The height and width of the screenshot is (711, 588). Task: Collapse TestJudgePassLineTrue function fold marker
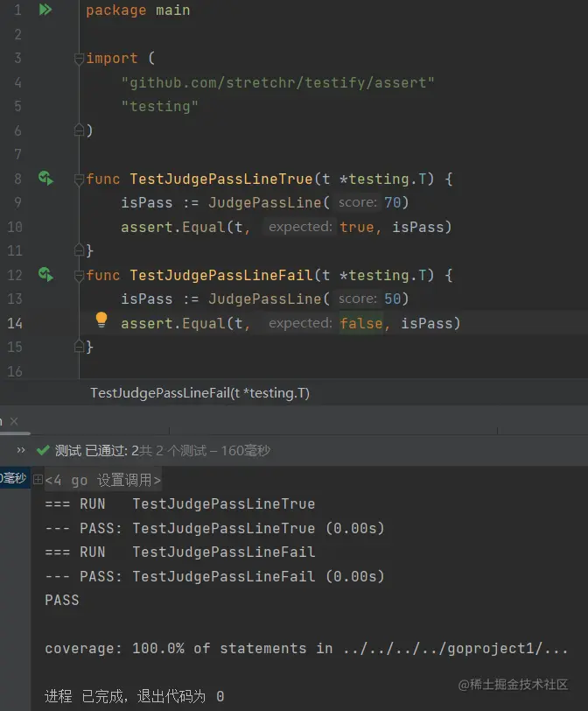tap(79, 180)
